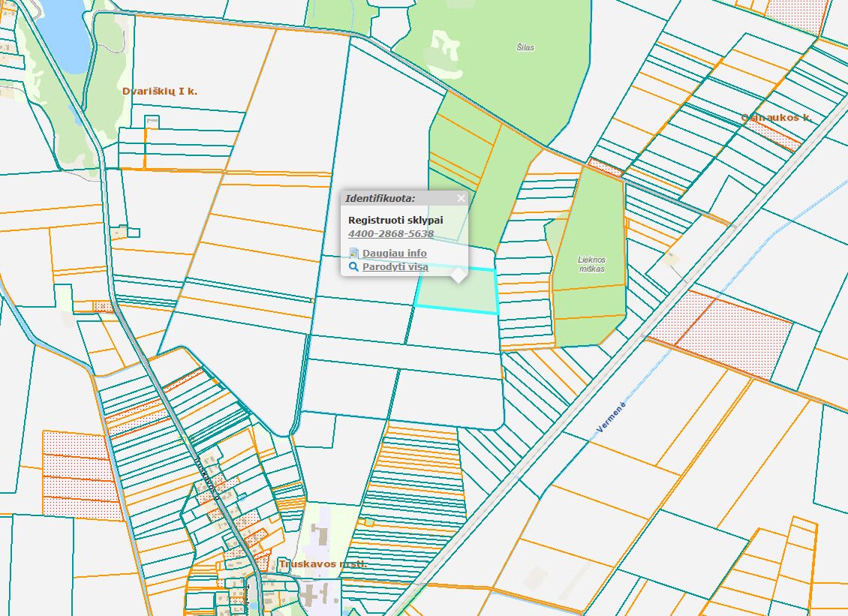Click the Parodyti visą link
The height and width of the screenshot is (616, 848).
tap(395, 266)
